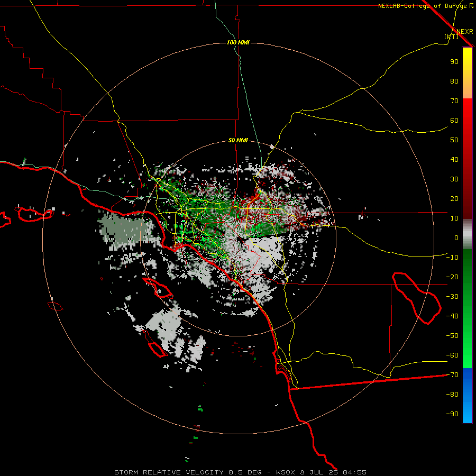Click the -80 value on velocity scale

point(452,395)
